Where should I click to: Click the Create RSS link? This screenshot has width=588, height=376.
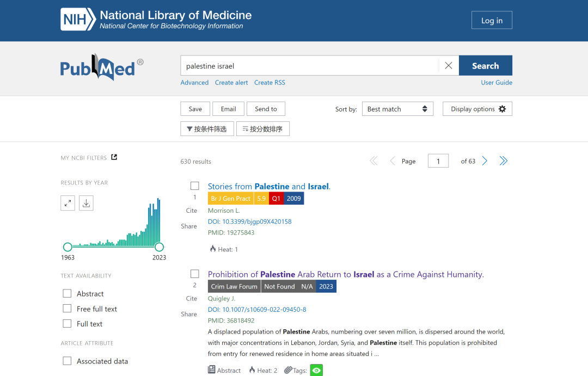tap(269, 83)
